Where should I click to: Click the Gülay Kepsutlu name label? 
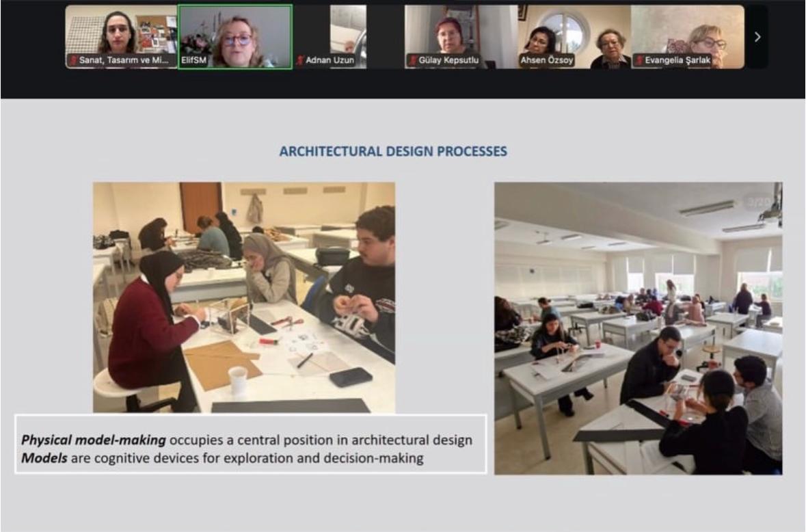pyautogui.click(x=448, y=60)
